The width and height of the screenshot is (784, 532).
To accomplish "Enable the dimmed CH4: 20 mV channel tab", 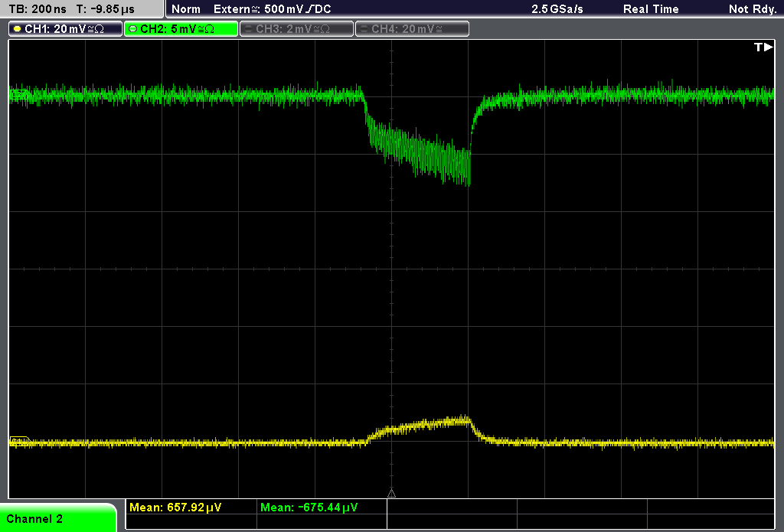I will click(x=412, y=29).
